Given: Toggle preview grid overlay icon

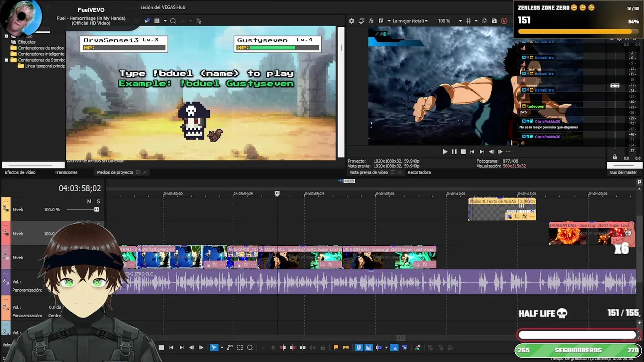Looking at the screenshot, I should [468, 21].
